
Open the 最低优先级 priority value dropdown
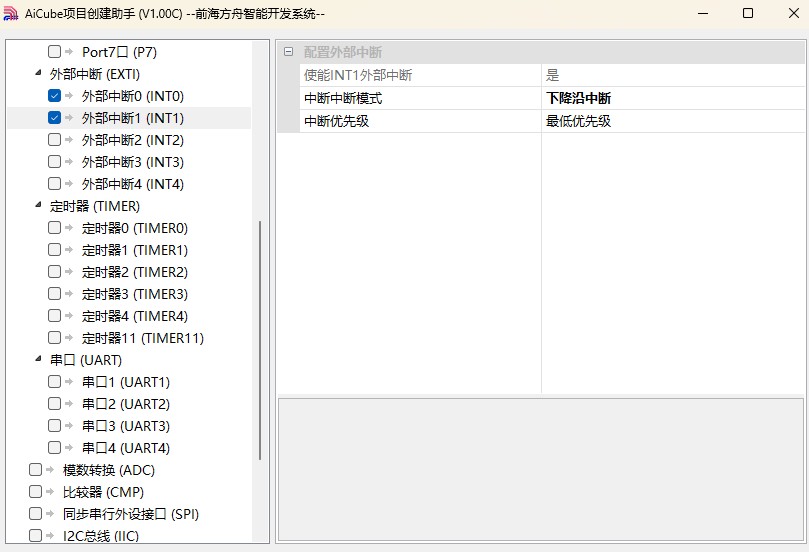tap(673, 121)
